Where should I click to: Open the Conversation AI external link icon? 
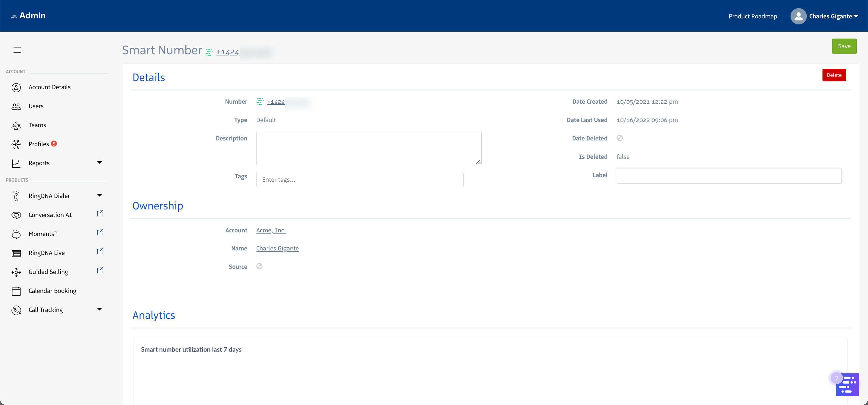[100, 214]
